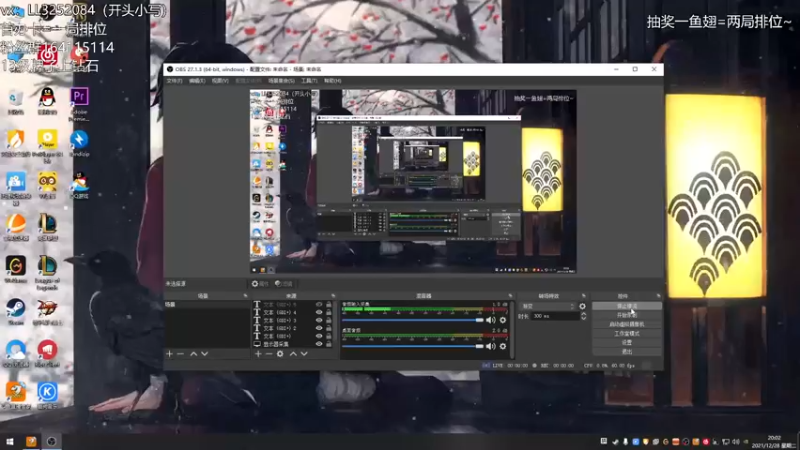Click the transition duration 300 ms field

pyautogui.click(x=555, y=316)
